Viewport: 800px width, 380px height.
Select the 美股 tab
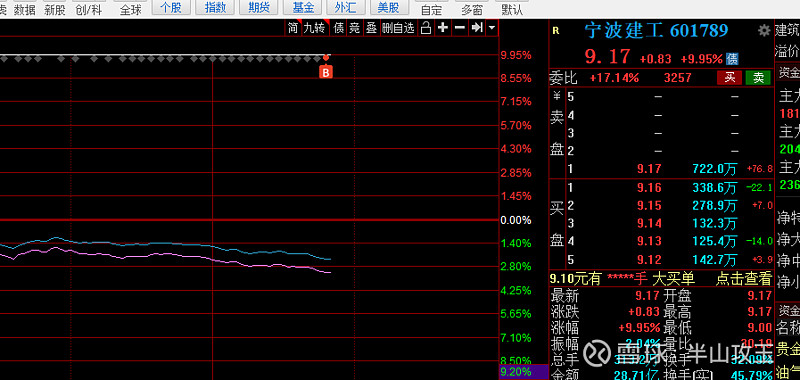(389, 7)
